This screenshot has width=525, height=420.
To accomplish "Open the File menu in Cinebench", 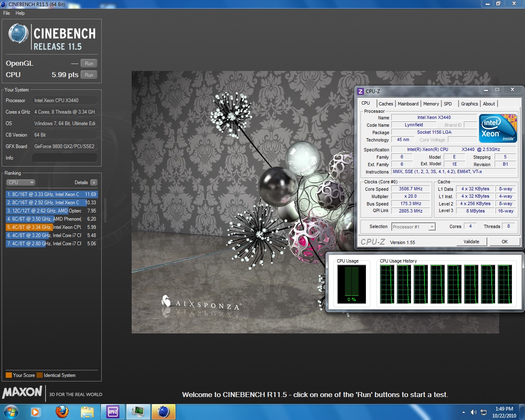I will tap(7, 13).
